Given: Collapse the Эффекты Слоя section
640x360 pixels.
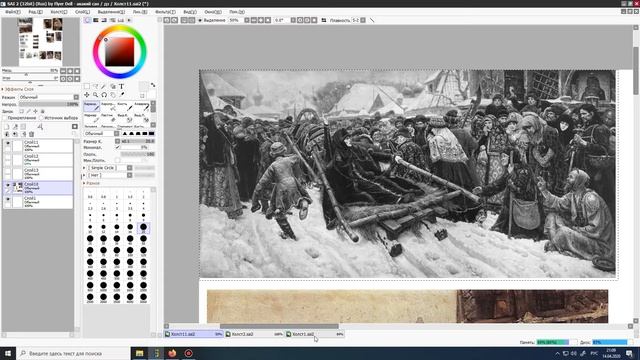Looking at the screenshot, I should [2, 89].
